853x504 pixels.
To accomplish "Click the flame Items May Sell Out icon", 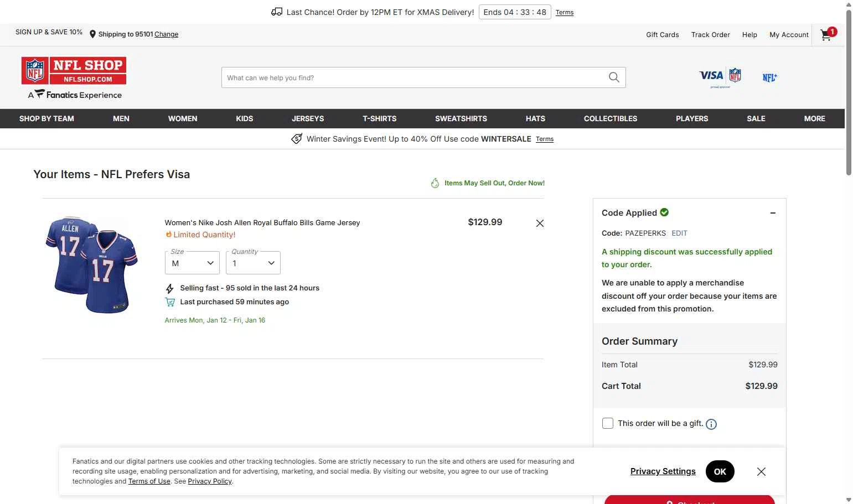I will coord(435,183).
